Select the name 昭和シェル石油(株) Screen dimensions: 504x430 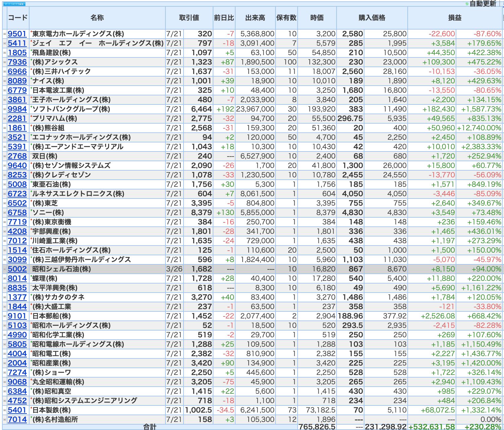coord(62,269)
